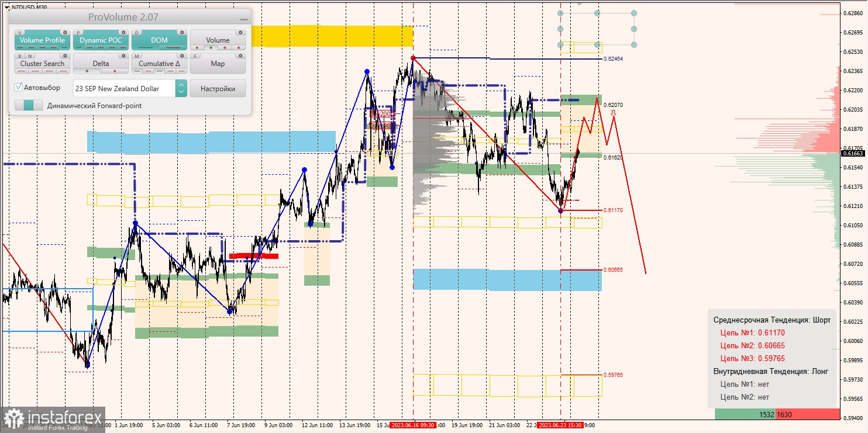Open Cluster Search settings gear
The width and height of the screenshot is (868, 433).
[x=64, y=56]
